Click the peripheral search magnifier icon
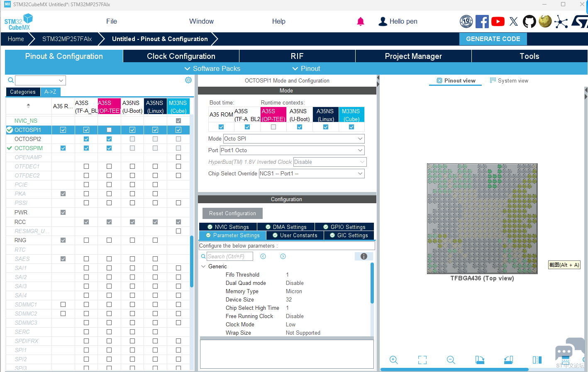This screenshot has height=372, width=588. pos(11,80)
